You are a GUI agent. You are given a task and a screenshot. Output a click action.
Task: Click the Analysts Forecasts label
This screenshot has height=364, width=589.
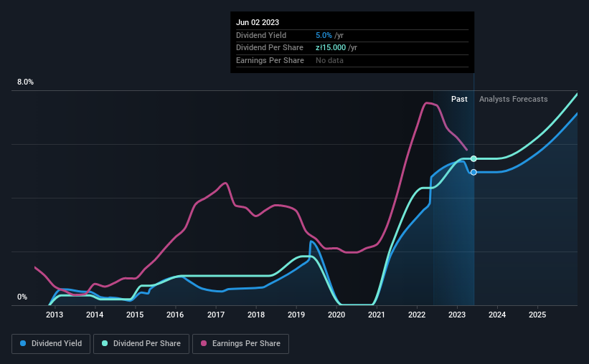(x=513, y=99)
